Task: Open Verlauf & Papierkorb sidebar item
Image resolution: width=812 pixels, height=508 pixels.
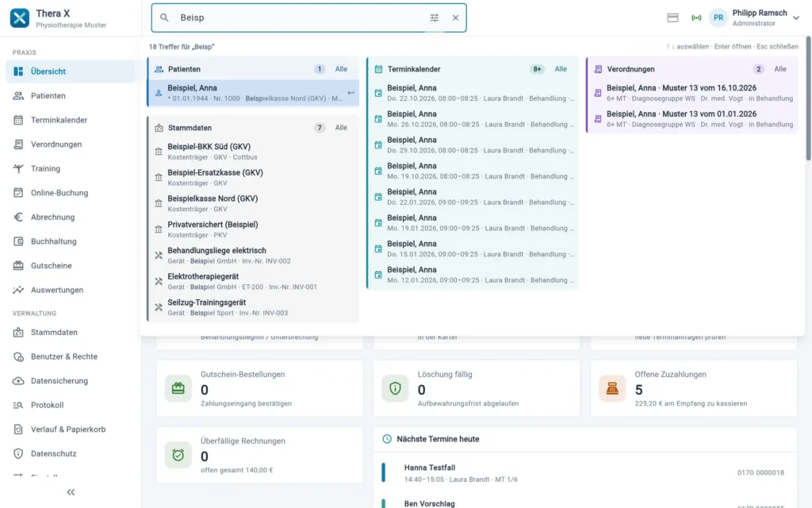Action: click(71, 429)
